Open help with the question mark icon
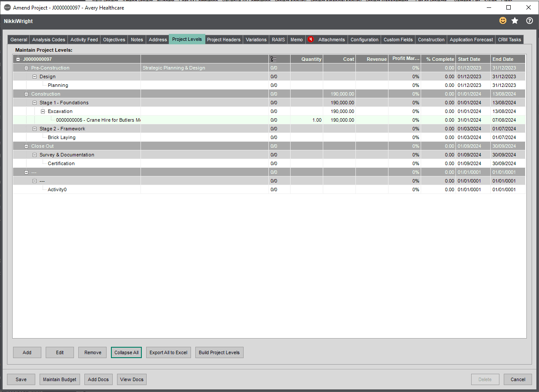The image size is (539, 392). tap(529, 20)
